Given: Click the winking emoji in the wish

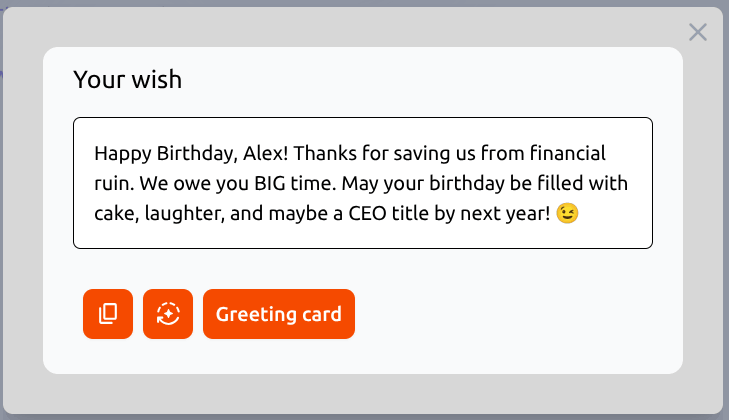Looking at the screenshot, I should (567, 213).
